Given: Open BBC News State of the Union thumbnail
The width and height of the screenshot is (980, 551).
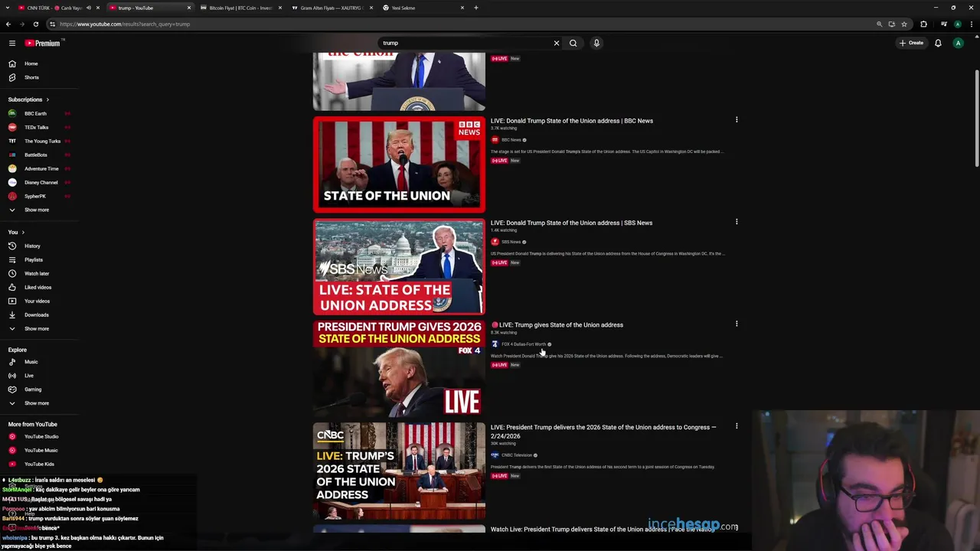Looking at the screenshot, I should point(399,165).
